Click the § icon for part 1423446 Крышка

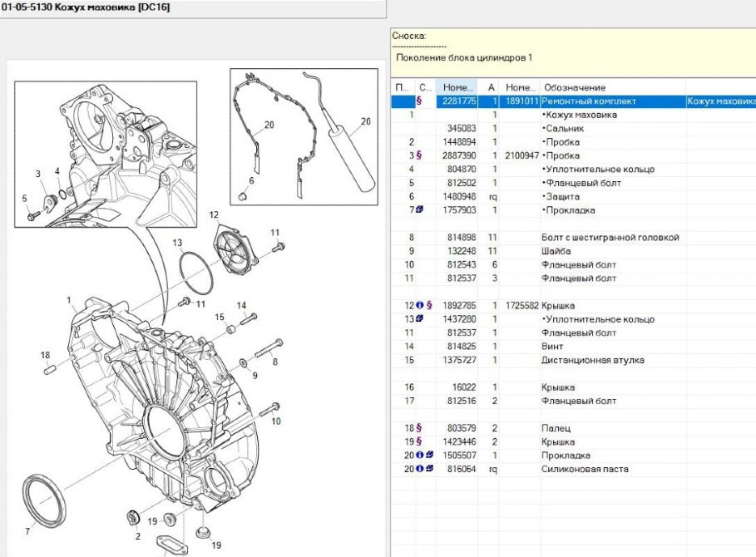point(419,442)
